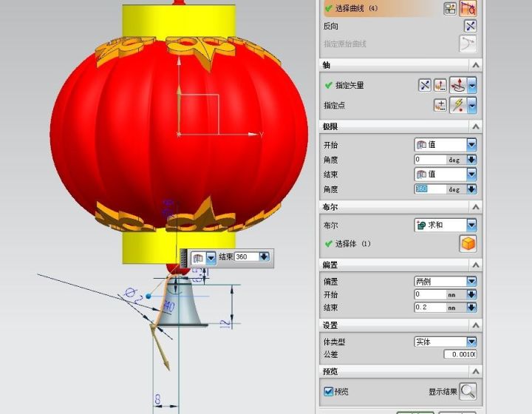Click the 选择曲线 (4) label
Image resolution: width=532 pixels, height=414 pixels.
pos(356,8)
